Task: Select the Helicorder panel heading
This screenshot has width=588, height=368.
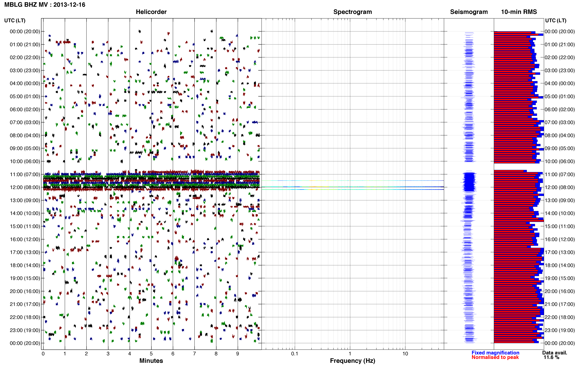Action: pyautogui.click(x=151, y=12)
